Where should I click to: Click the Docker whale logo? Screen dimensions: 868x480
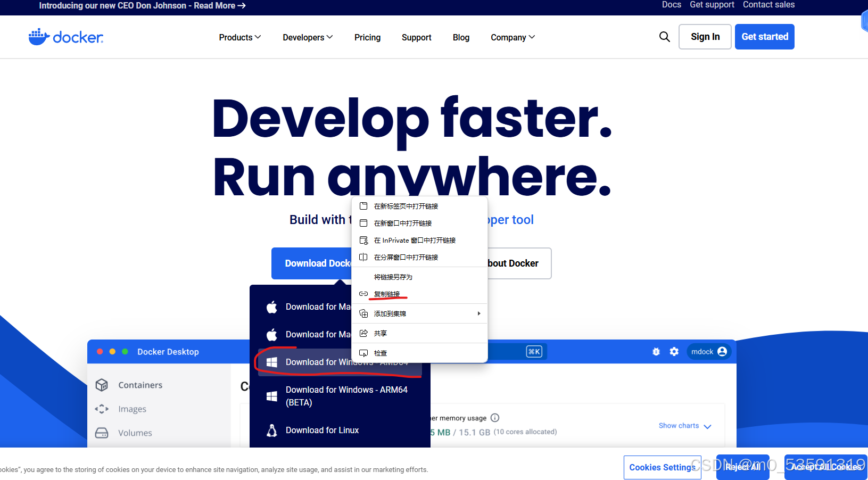tap(66, 37)
